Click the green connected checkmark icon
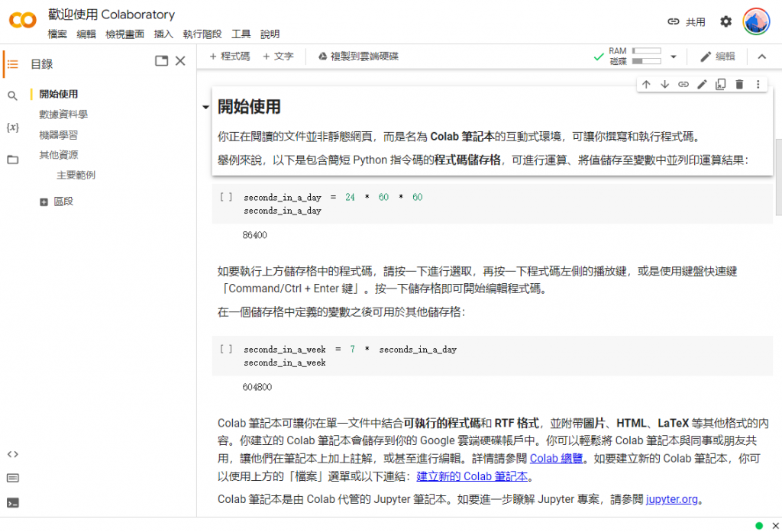The image size is (782, 532). tap(599, 56)
